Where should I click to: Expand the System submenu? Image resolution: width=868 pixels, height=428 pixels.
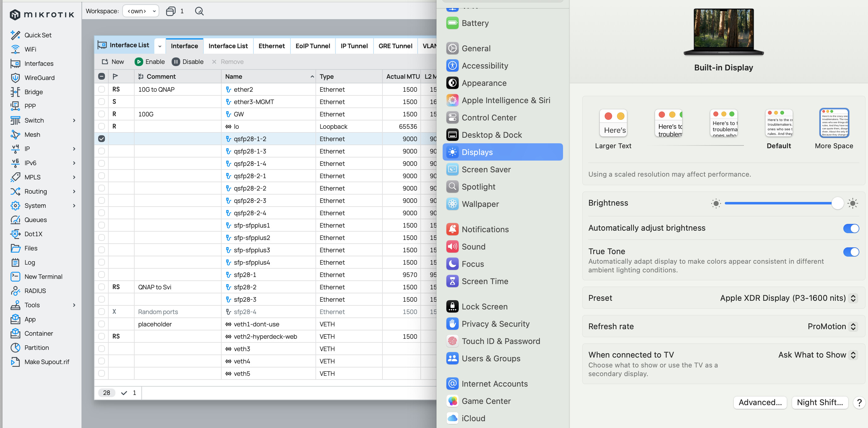click(x=74, y=206)
